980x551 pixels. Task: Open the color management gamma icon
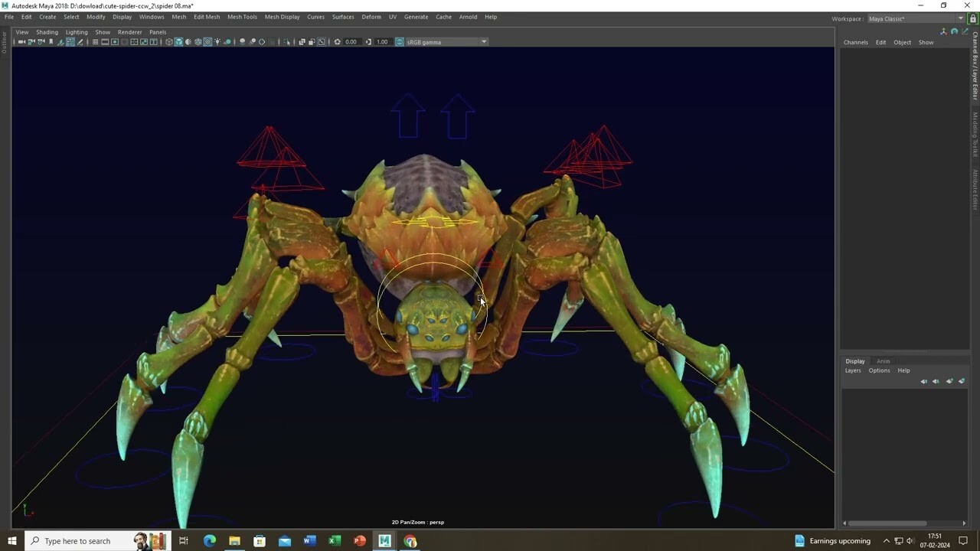(x=398, y=41)
